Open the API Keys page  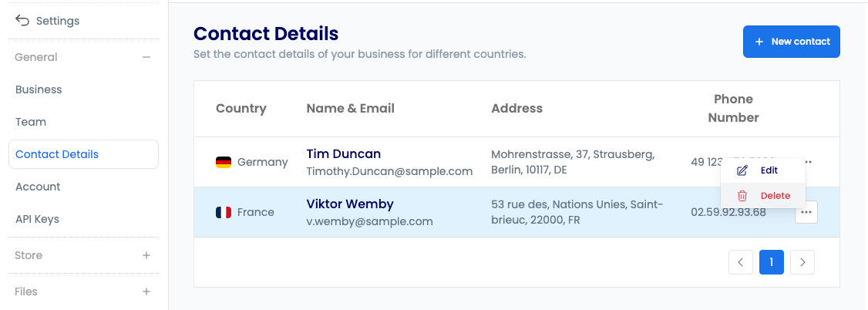point(37,219)
